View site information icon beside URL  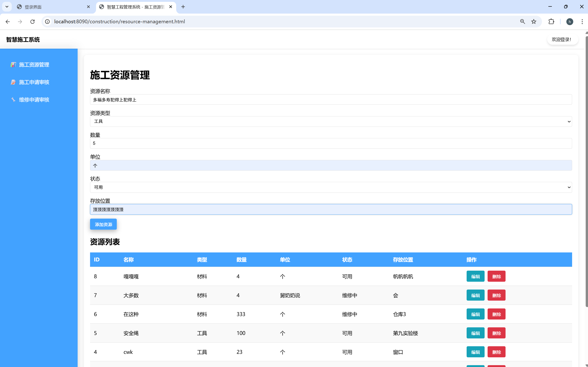[47, 22]
